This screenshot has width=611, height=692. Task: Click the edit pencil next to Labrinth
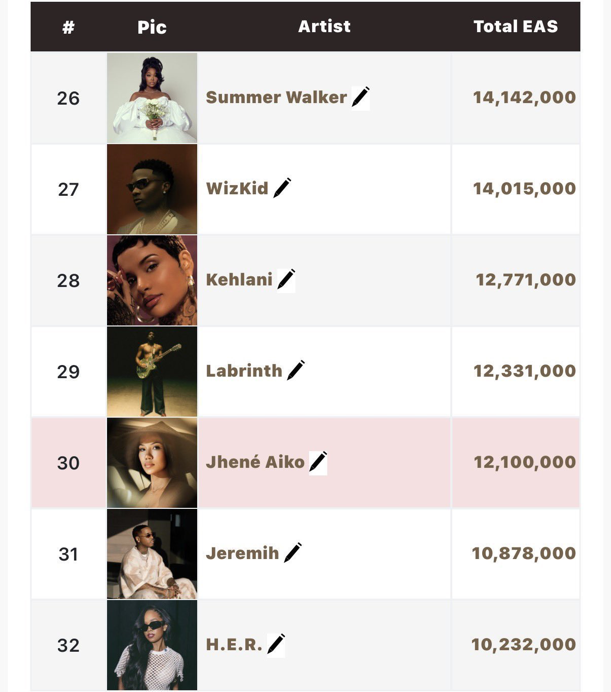tap(296, 371)
